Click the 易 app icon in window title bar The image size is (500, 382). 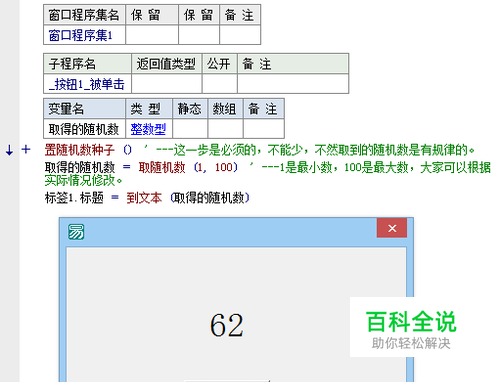tap(76, 232)
